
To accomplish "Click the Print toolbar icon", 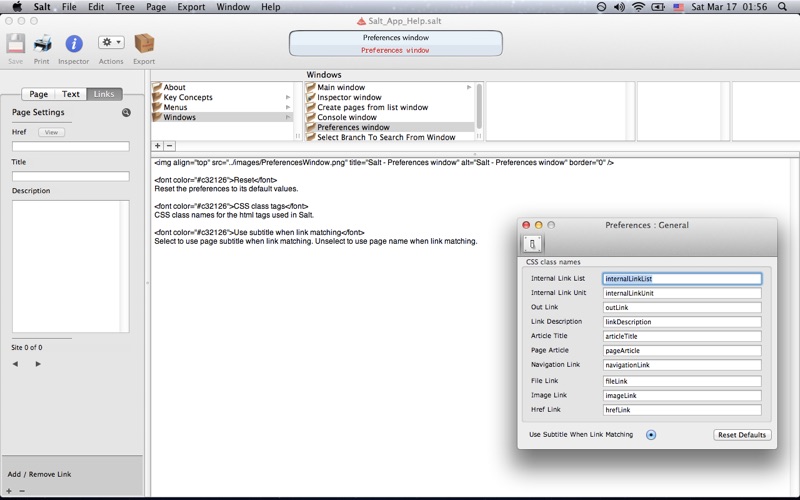I will click(42, 44).
